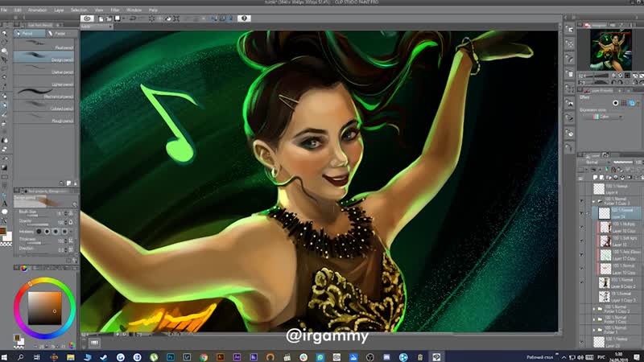Delete sub tool trash icon under brush list
The image size is (644, 362).
75,183
